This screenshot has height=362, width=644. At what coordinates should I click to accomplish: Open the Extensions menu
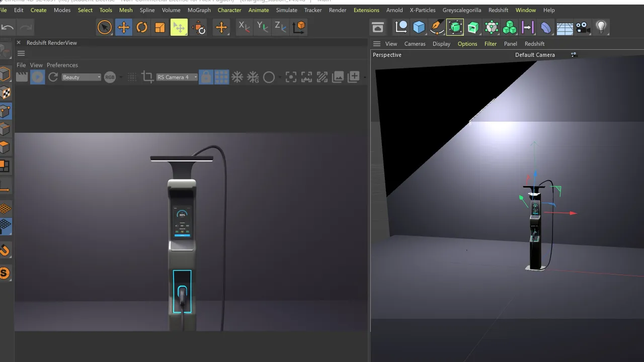[x=366, y=10]
